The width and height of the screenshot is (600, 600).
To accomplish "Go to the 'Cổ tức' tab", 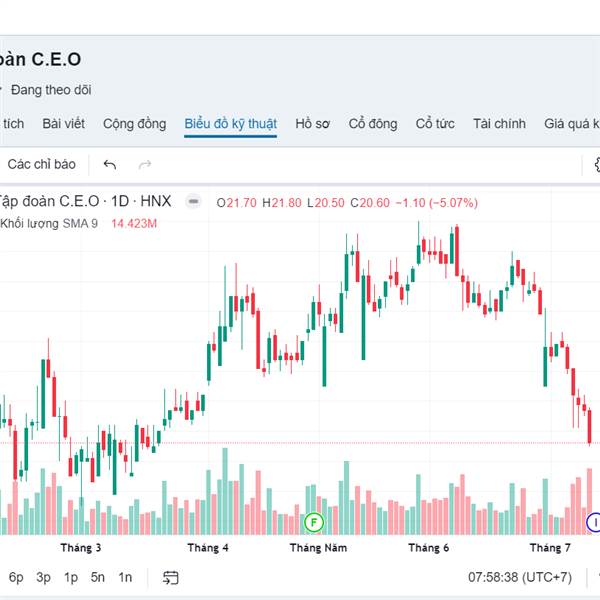I will pos(435,124).
